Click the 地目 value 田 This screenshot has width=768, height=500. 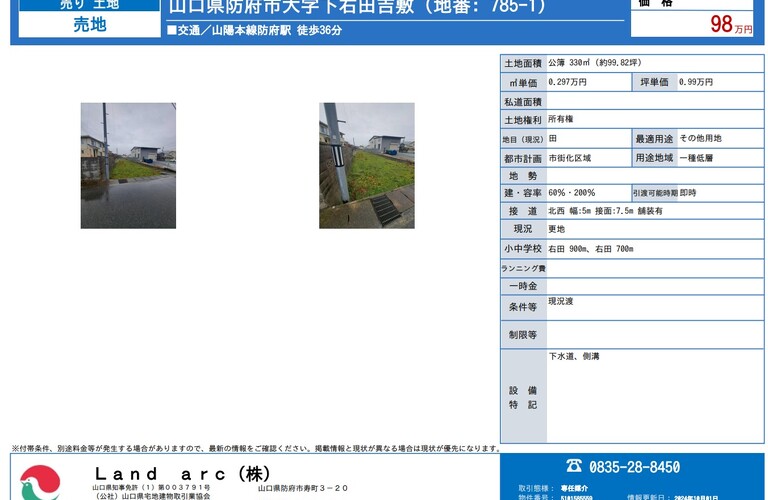click(x=552, y=139)
